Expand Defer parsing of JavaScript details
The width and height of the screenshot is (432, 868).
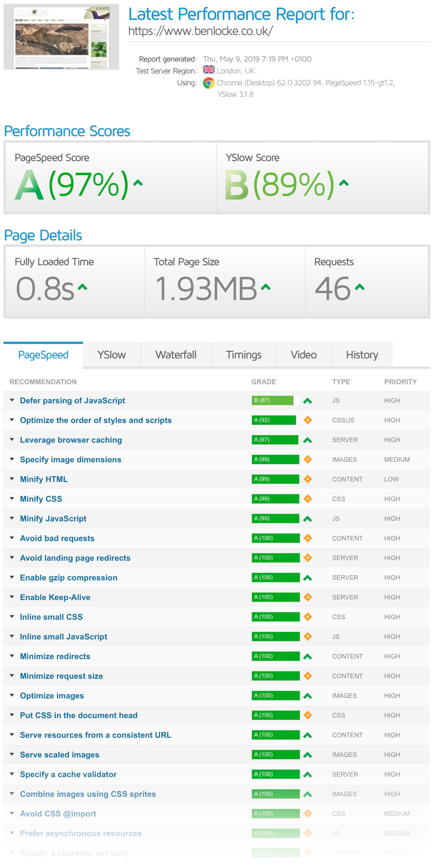pos(12,400)
